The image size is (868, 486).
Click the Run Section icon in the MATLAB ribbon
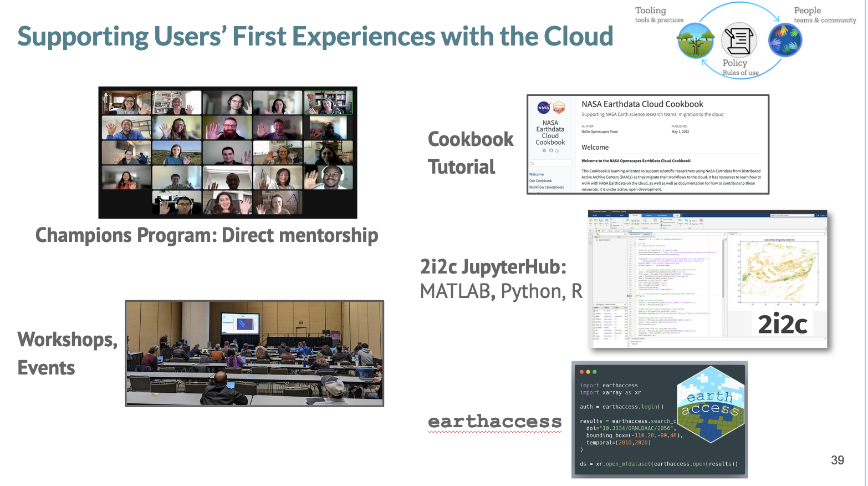(x=655, y=220)
